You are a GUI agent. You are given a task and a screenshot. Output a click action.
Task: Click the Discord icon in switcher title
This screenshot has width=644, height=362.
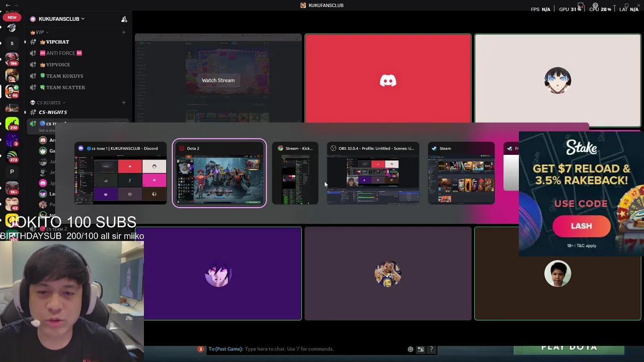[81, 148]
